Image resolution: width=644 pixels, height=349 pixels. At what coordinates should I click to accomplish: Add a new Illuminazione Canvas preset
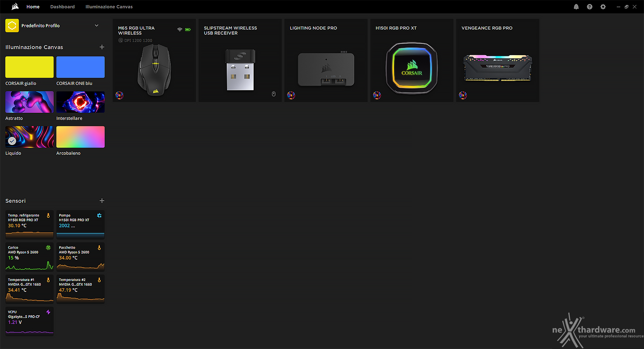click(x=102, y=47)
